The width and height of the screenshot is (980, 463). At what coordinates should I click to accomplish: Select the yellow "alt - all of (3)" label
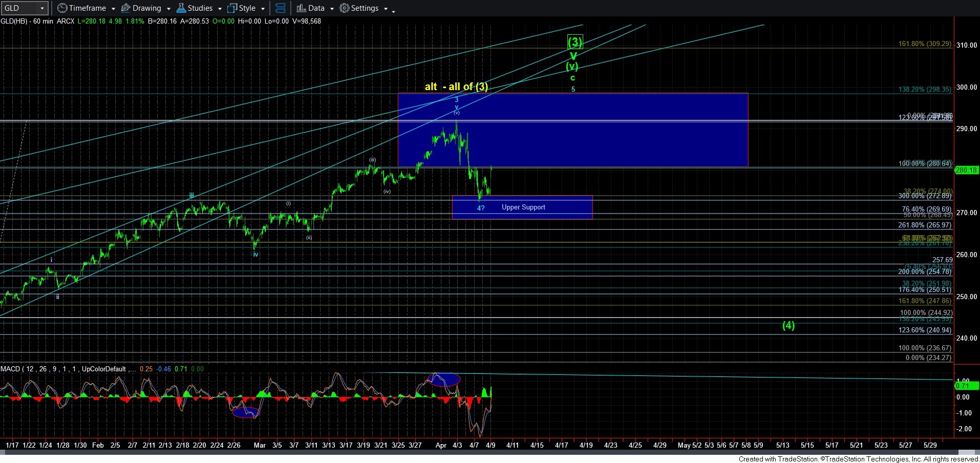tap(456, 87)
